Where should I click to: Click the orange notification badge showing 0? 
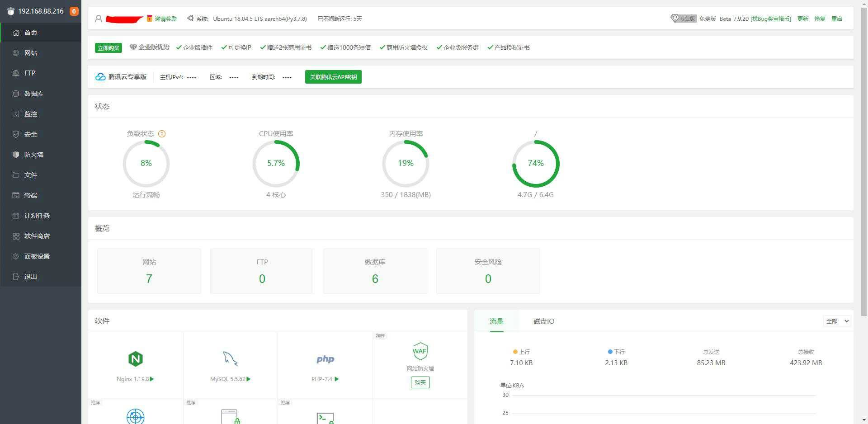point(74,11)
